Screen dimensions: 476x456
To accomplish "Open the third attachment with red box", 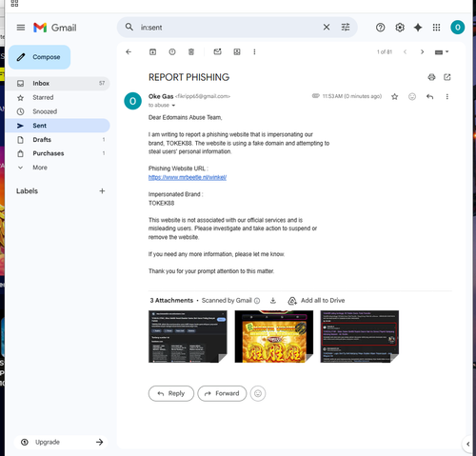I will [360, 336].
